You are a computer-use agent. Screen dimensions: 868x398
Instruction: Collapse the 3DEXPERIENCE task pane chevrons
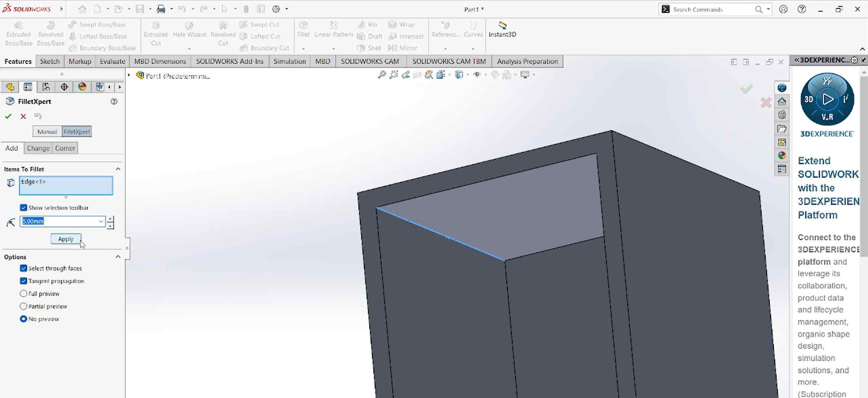796,60
